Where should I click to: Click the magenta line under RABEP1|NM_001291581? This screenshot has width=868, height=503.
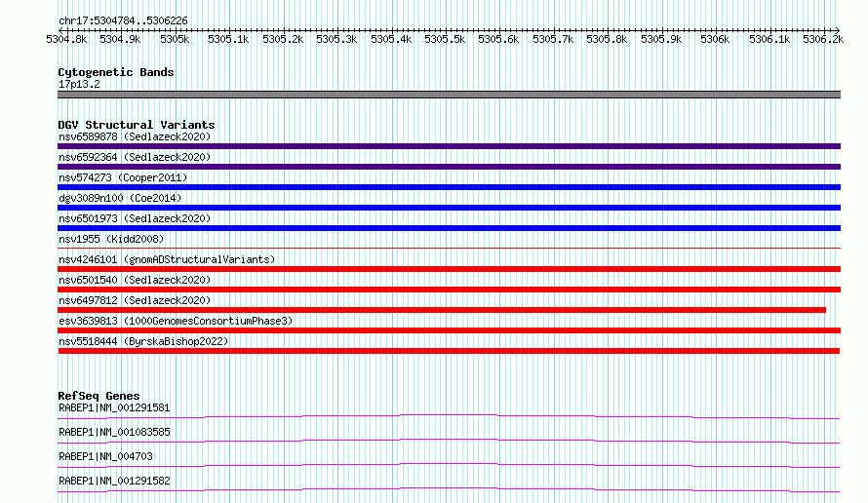[x=449, y=416]
